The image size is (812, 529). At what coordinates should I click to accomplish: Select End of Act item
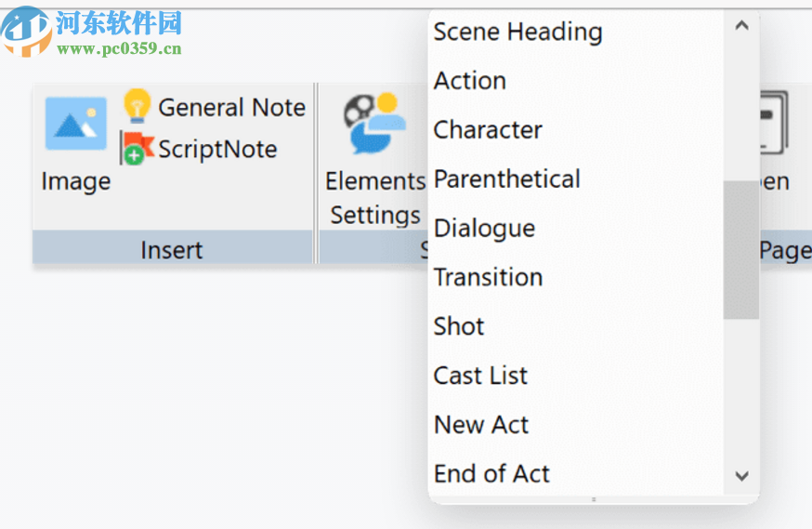point(491,474)
